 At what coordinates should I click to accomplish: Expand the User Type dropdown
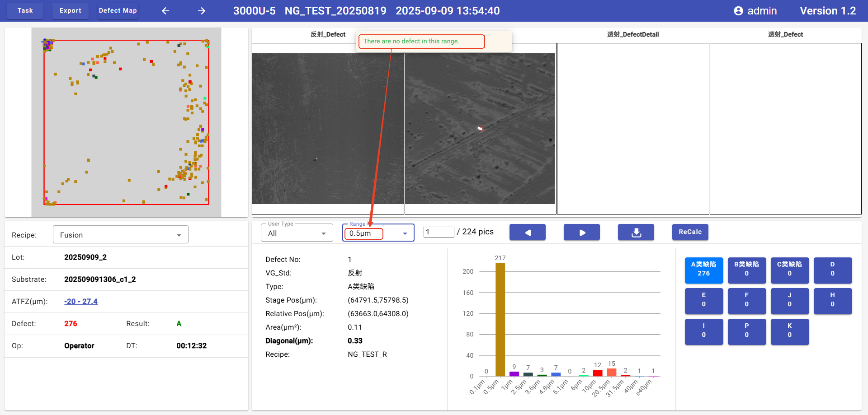click(x=297, y=233)
